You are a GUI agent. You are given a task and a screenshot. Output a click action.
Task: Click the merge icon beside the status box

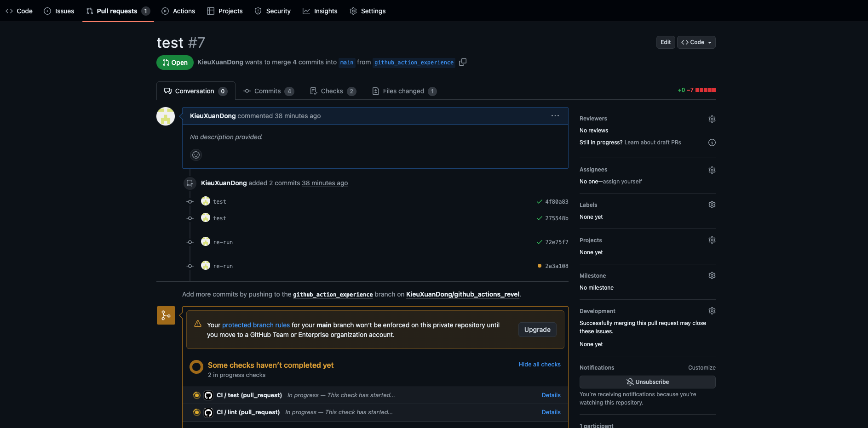[x=166, y=315]
